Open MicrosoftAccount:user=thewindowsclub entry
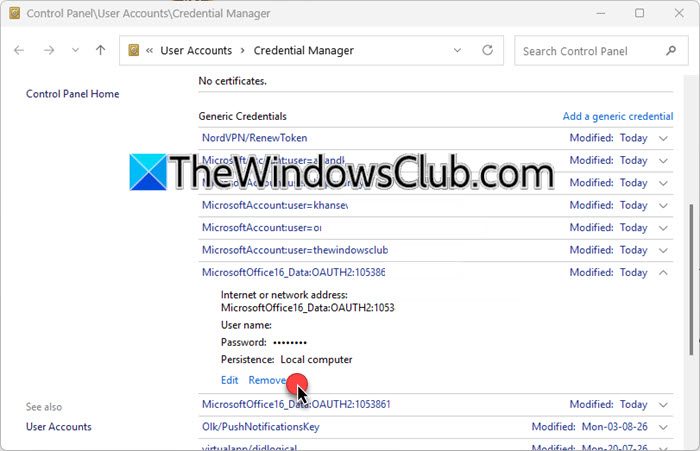Viewport: 700px width, 451px height. (295, 250)
